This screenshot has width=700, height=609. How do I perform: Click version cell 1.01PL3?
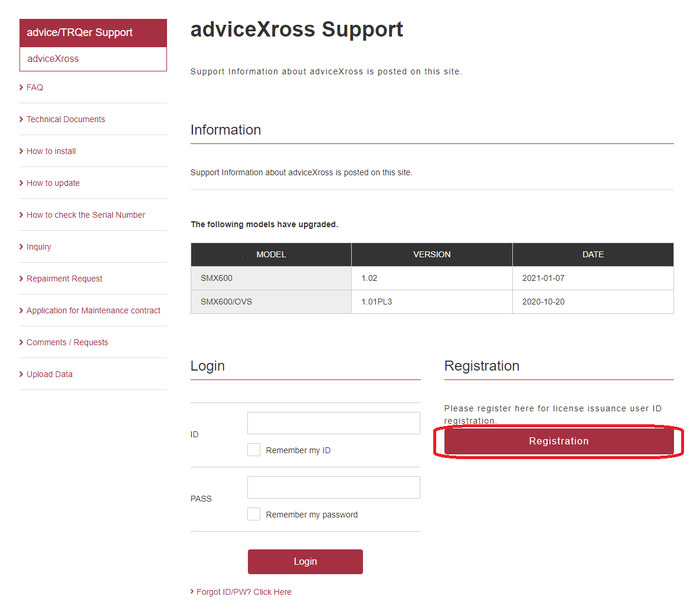click(431, 302)
